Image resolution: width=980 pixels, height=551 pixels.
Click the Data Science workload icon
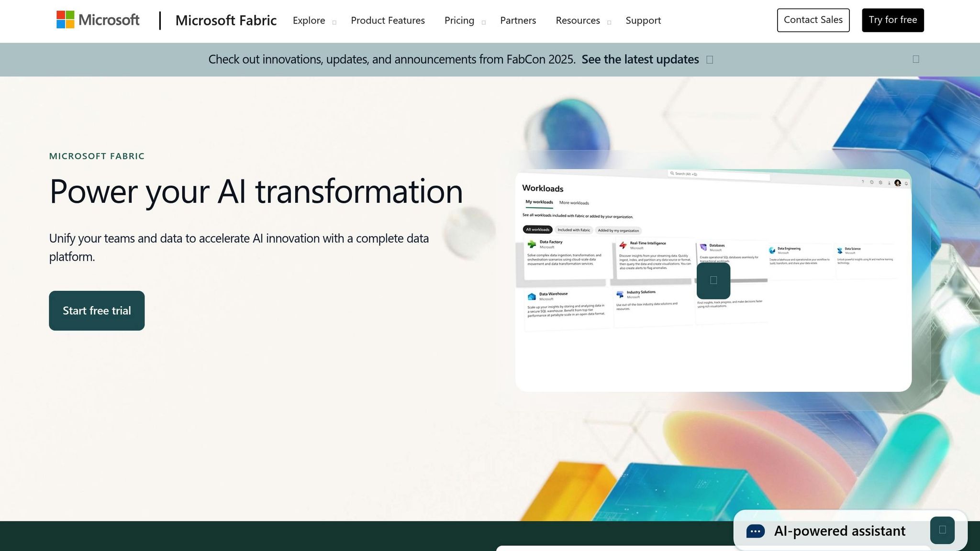(x=840, y=251)
